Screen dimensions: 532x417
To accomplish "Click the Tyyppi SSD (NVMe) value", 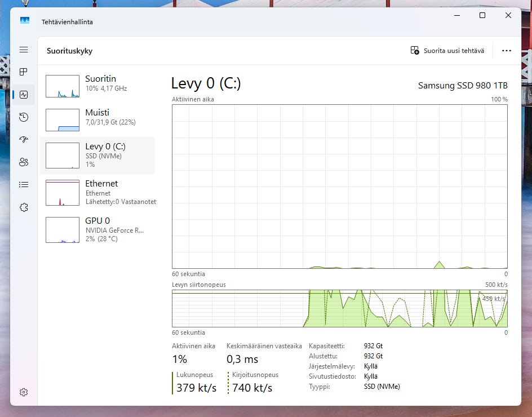I will click(382, 387).
